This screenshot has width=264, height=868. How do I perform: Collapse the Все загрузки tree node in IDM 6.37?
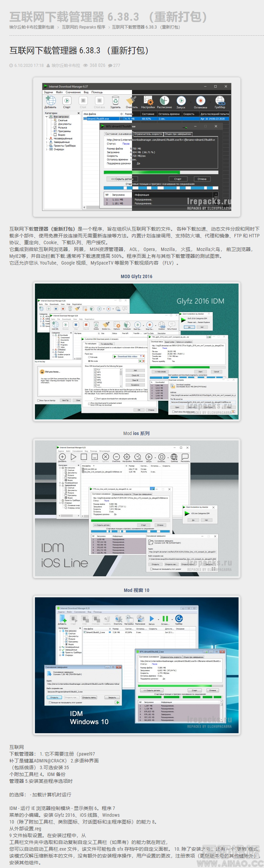pyautogui.click(x=47, y=117)
